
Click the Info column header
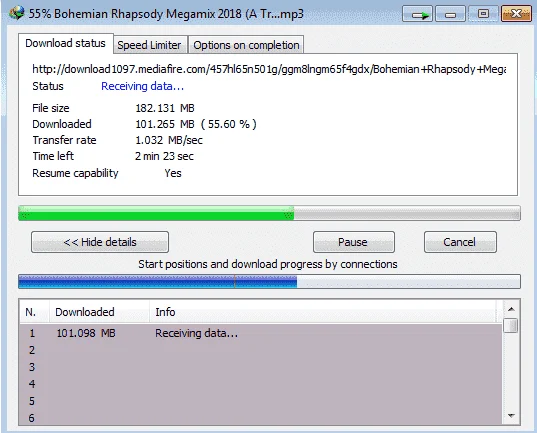click(x=322, y=312)
